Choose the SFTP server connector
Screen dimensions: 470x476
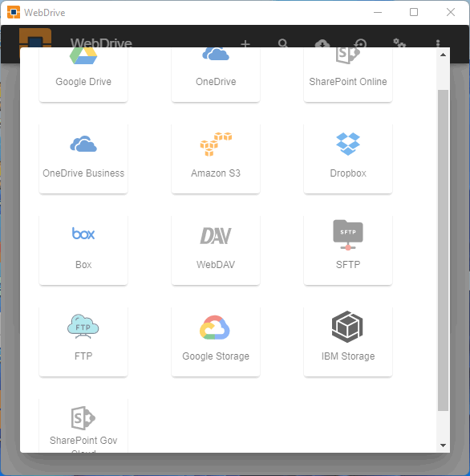coord(348,250)
